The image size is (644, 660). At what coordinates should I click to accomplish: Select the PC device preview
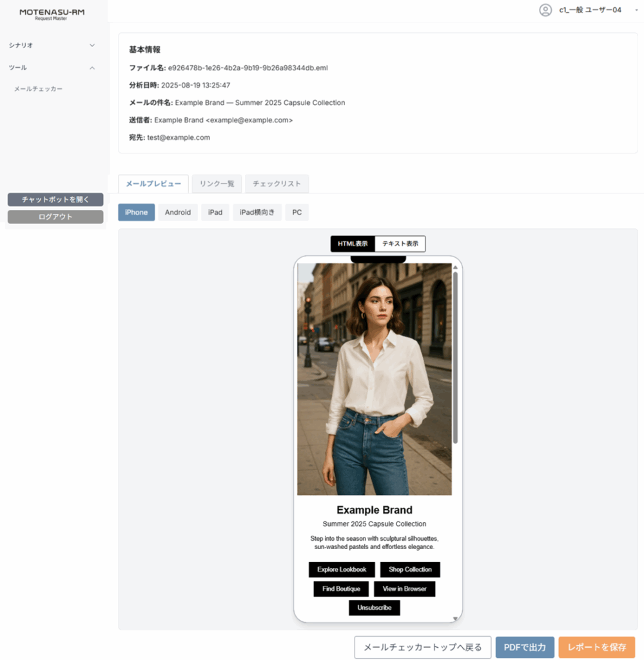point(297,212)
